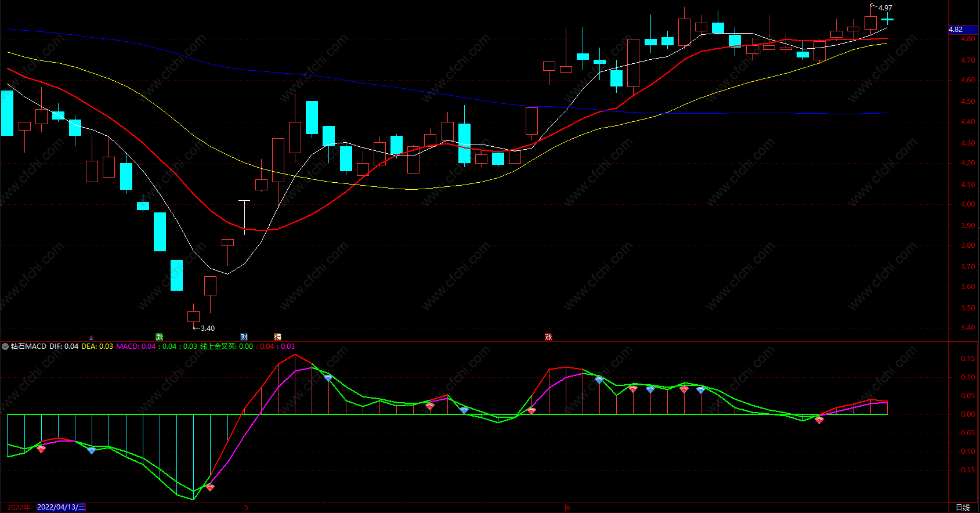Click the last red diamond signal near the zero line
The height and width of the screenshot is (513, 980).
819,420
